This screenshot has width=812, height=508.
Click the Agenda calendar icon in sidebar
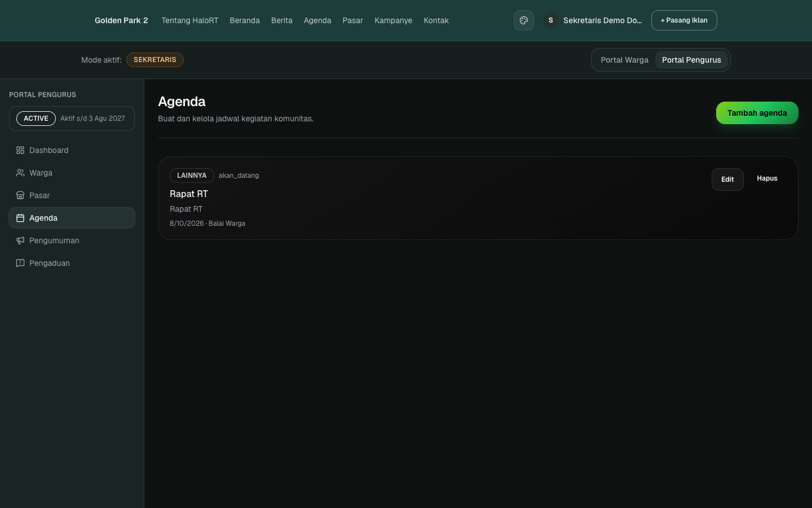20,218
